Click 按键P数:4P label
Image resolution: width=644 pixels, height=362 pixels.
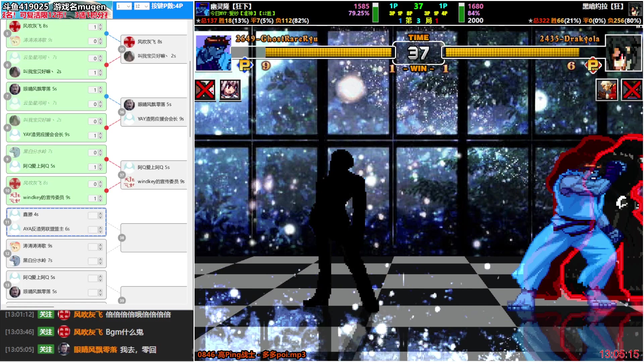point(167,6)
